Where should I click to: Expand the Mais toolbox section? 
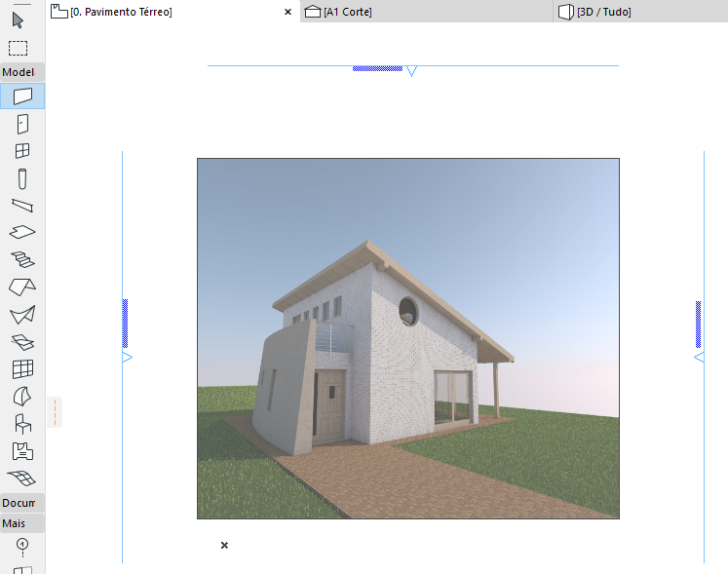[x=22, y=523]
